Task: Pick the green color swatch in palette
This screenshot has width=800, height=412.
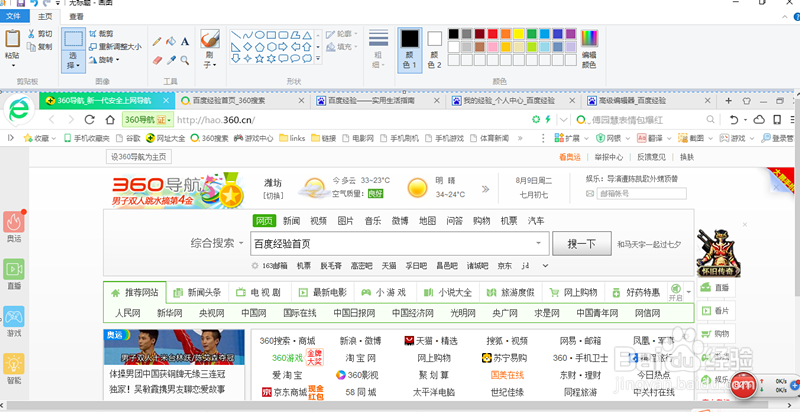Action: pos(532,34)
